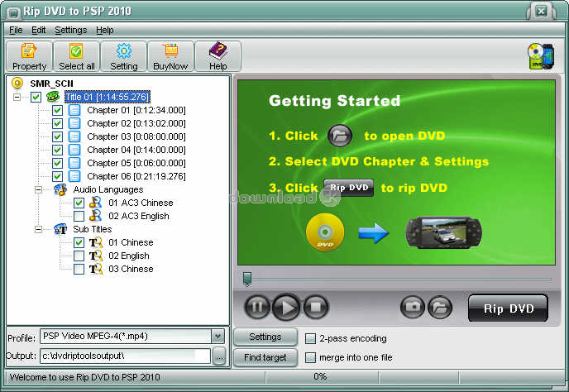Take a snapshot with the camera button
The height and width of the screenshot is (392, 569).
pyautogui.click(x=413, y=307)
